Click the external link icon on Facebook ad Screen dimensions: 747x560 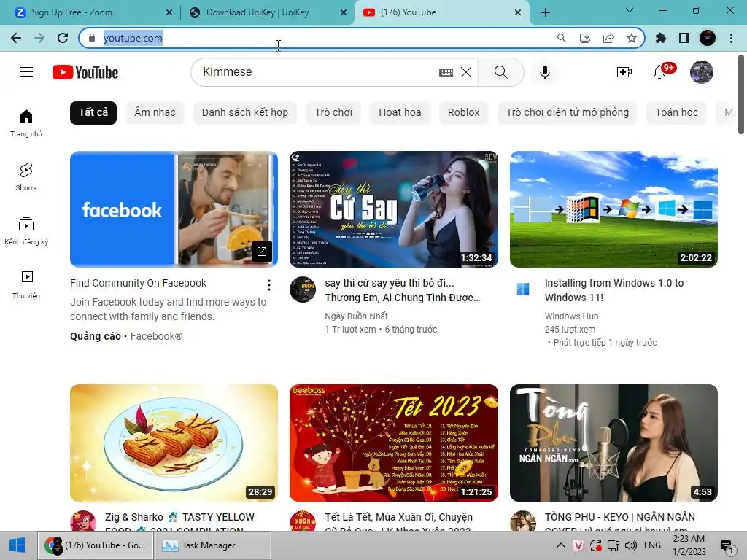pyautogui.click(x=262, y=252)
